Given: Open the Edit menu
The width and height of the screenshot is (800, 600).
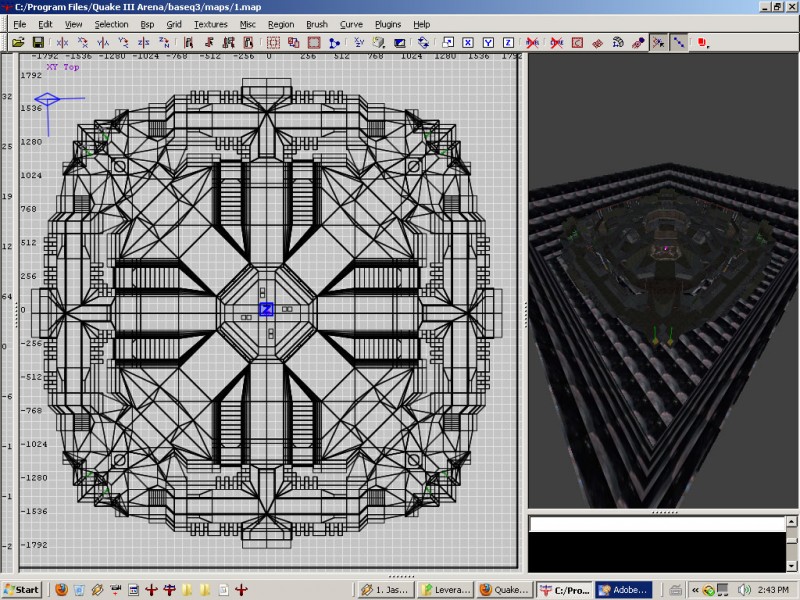Looking at the screenshot, I should pos(45,24).
